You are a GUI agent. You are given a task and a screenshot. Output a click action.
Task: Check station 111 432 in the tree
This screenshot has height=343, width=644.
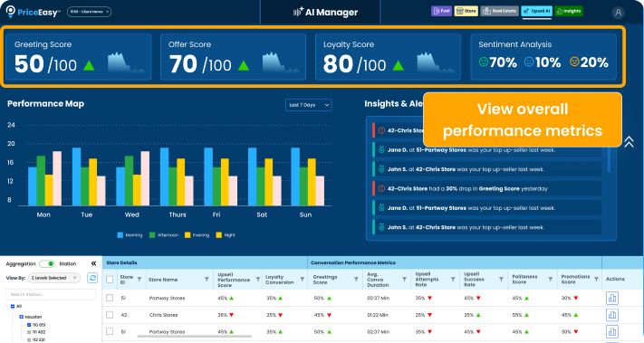click(x=29, y=332)
